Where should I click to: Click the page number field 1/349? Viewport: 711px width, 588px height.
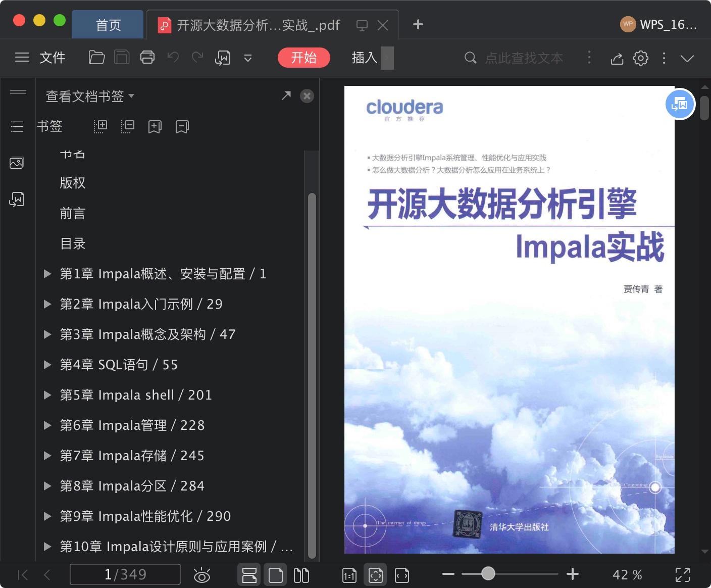click(x=125, y=574)
